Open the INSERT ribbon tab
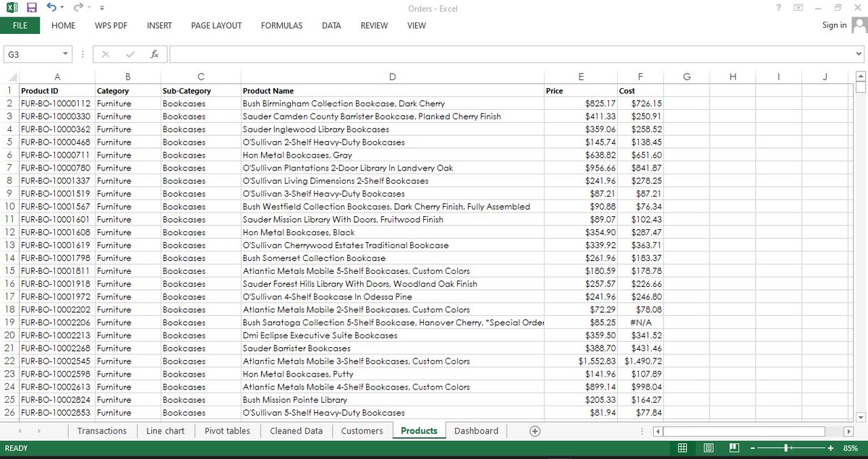Screen dimensions: 868x459 (159, 25)
